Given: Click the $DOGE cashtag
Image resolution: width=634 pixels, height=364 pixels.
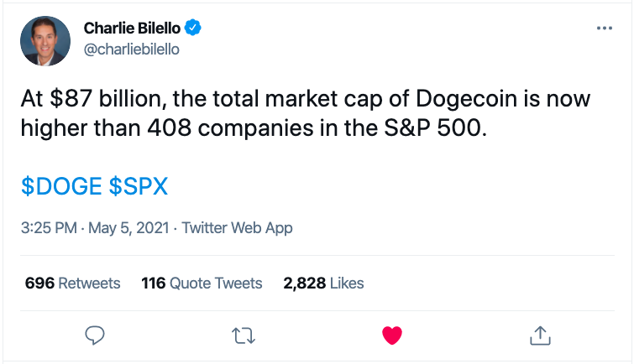Looking at the screenshot, I should (61, 186).
